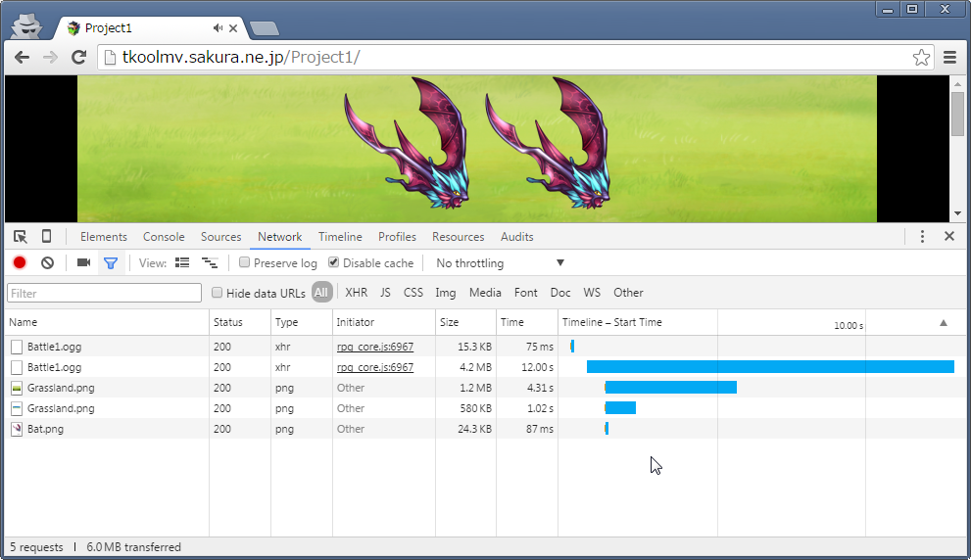
Task: Filter requests by CSS
Action: pos(413,293)
